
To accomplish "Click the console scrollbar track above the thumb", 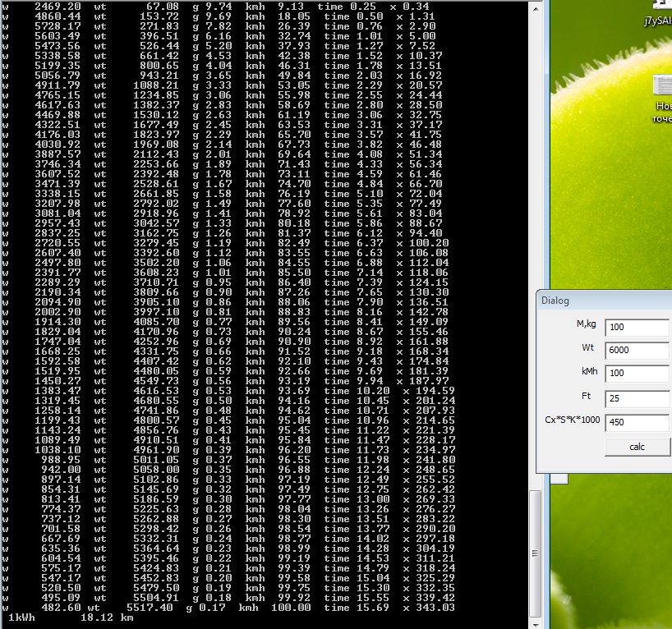I will (x=536, y=246).
